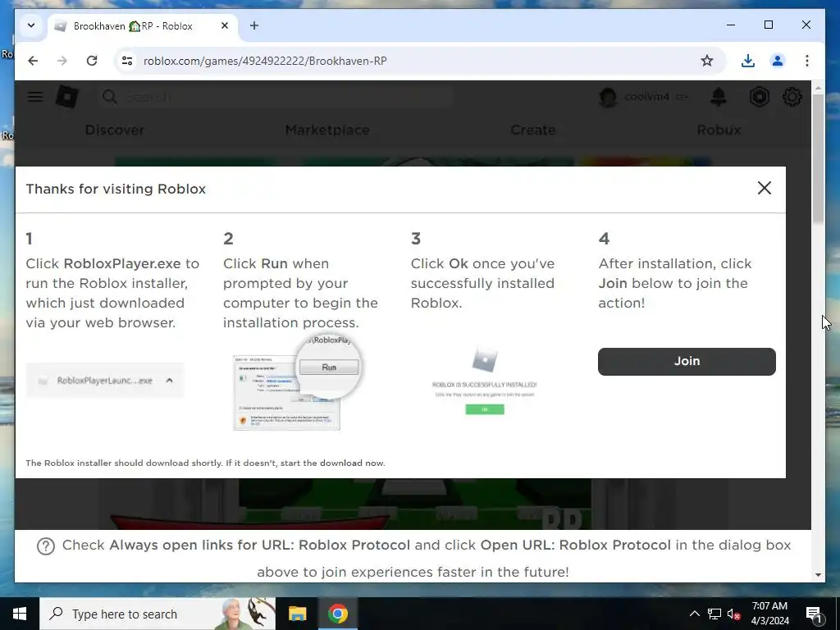Click the Join button in the dialog
840x630 pixels.
click(x=687, y=361)
